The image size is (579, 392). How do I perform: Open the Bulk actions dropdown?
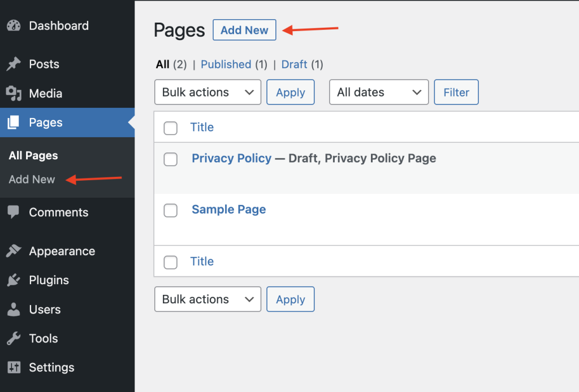click(x=208, y=92)
